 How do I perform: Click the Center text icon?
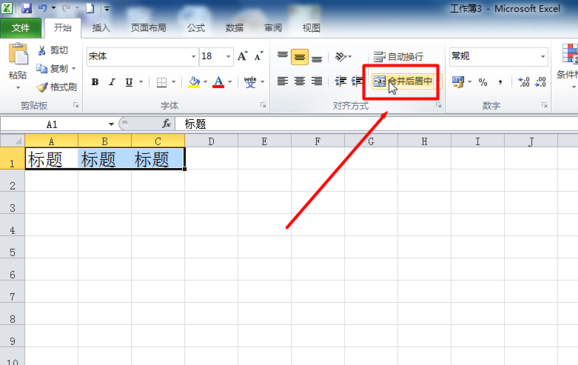coord(300,81)
